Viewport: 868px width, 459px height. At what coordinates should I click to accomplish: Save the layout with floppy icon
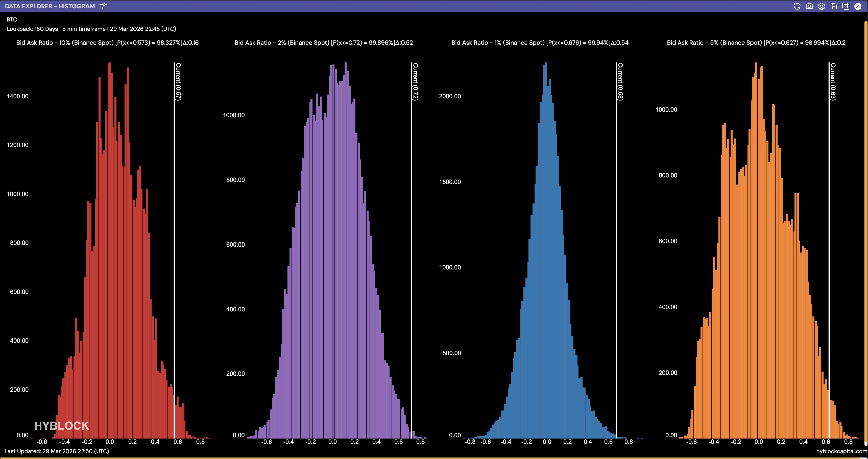pyautogui.click(x=833, y=6)
